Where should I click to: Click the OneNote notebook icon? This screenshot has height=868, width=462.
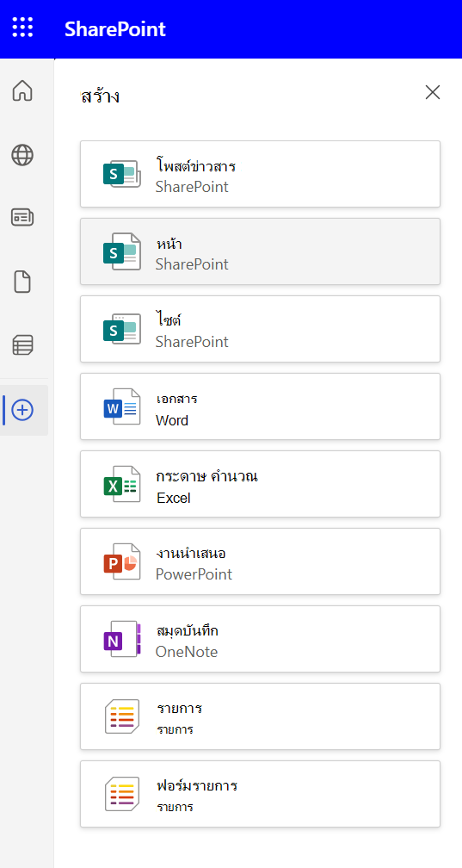pos(121,639)
